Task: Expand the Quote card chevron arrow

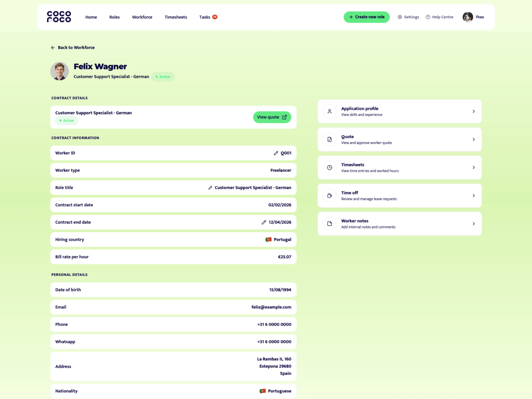Action: [x=473, y=139]
